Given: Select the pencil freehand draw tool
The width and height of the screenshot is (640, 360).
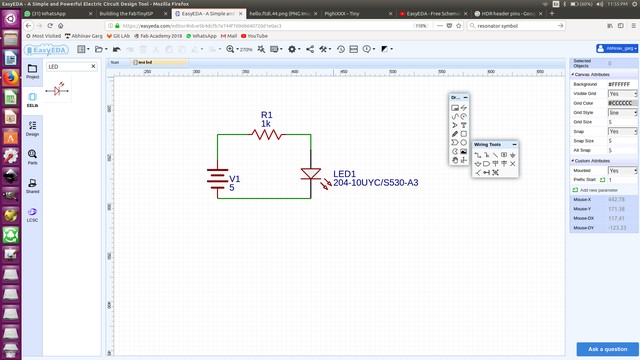Looking at the screenshot, I should [455, 134].
